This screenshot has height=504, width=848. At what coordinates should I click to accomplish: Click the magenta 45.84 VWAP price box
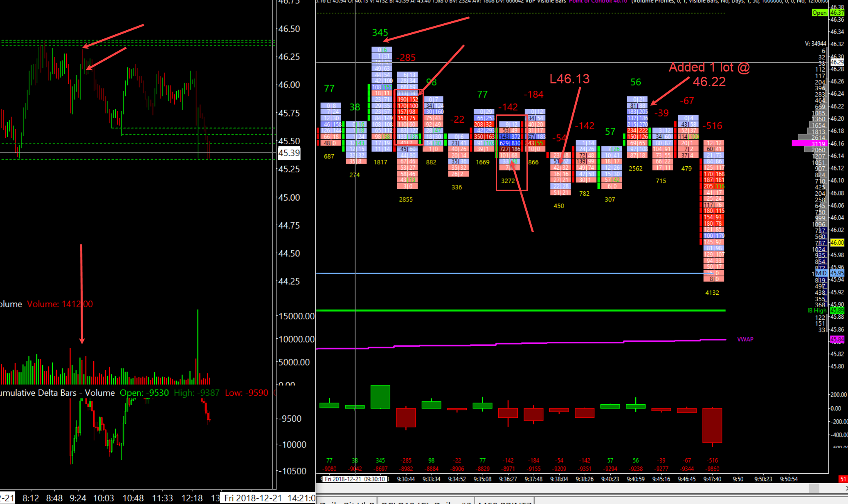(x=837, y=339)
